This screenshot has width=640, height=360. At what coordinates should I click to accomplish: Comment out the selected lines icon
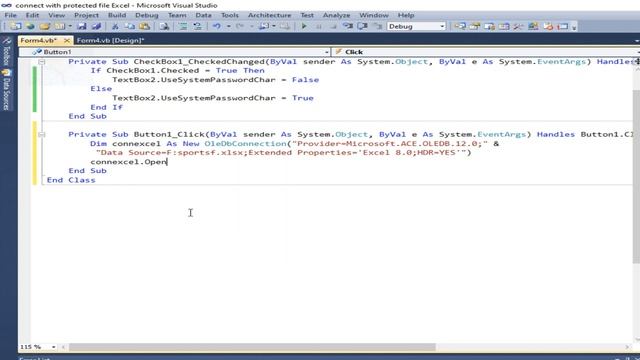click(183, 26)
